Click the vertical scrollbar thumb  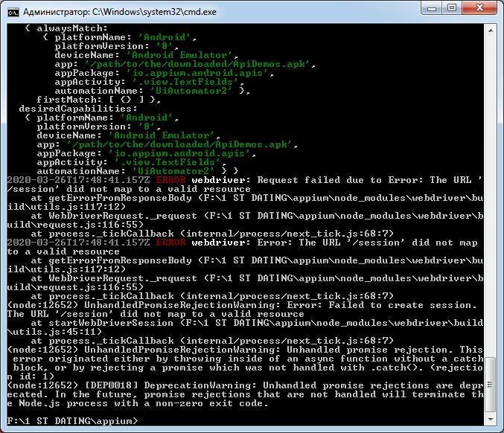tap(491, 385)
